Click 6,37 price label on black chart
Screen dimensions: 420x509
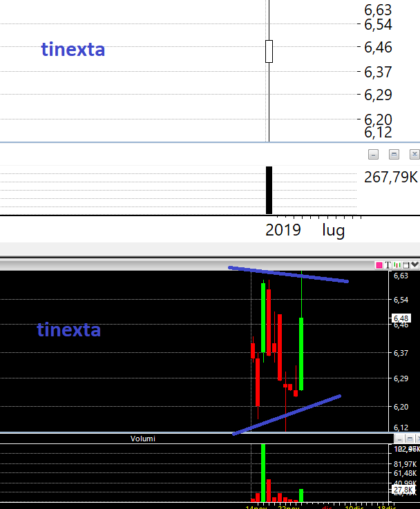[x=401, y=353]
